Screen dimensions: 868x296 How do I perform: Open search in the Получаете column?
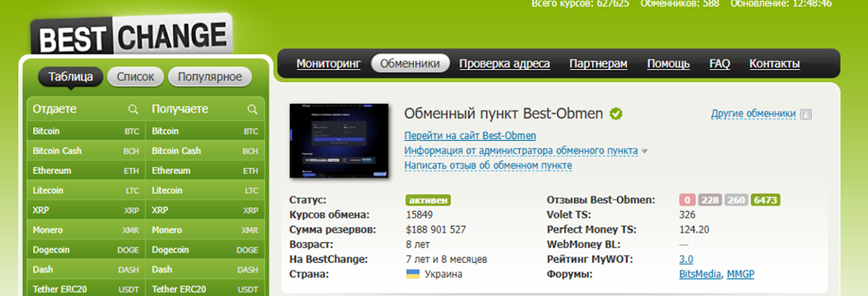coord(252,109)
